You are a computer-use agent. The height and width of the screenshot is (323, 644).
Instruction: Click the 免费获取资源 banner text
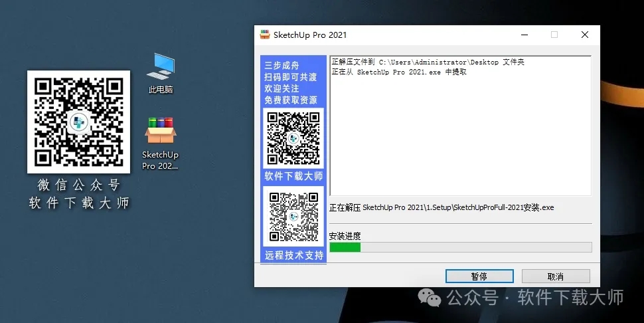click(x=291, y=100)
